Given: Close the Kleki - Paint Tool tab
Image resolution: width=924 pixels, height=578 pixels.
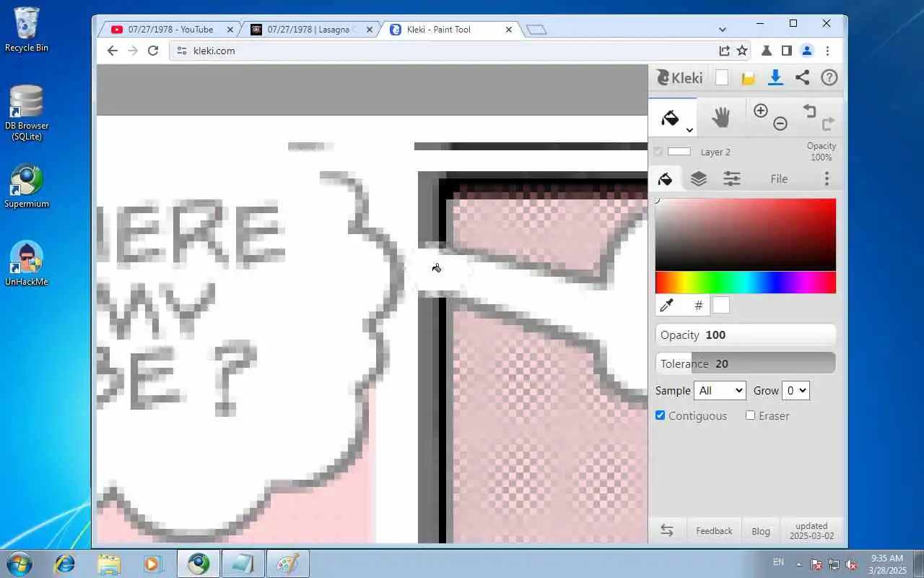Looking at the screenshot, I should (x=509, y=30).
